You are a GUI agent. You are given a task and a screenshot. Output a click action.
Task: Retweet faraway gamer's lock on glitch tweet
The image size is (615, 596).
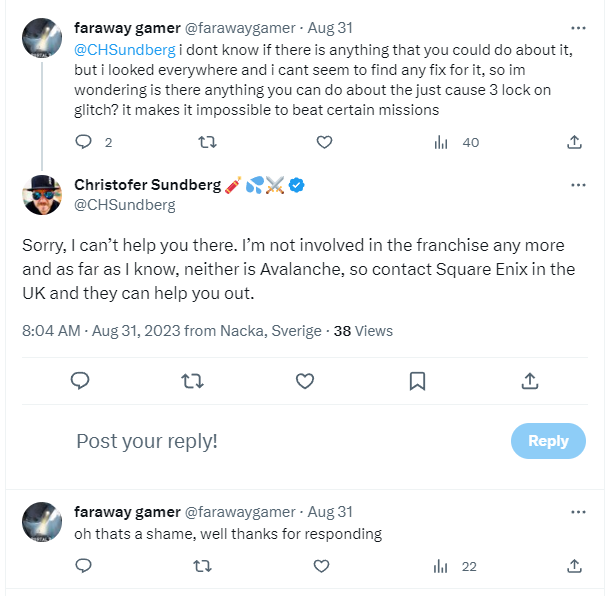(207, 142)
